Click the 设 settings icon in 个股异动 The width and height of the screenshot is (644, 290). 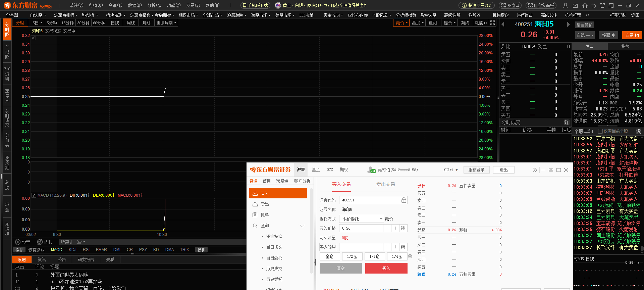(x=638, y=131)
